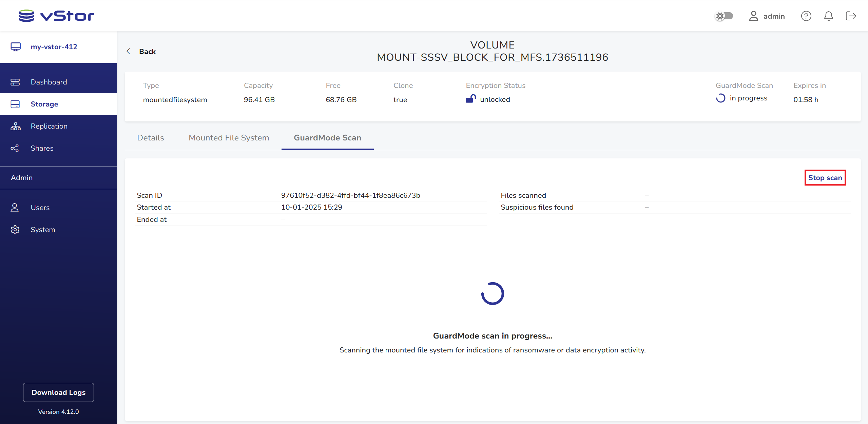The image size is (868, 424).
Task: Open the Users menu item
Action: click(40, 208)
